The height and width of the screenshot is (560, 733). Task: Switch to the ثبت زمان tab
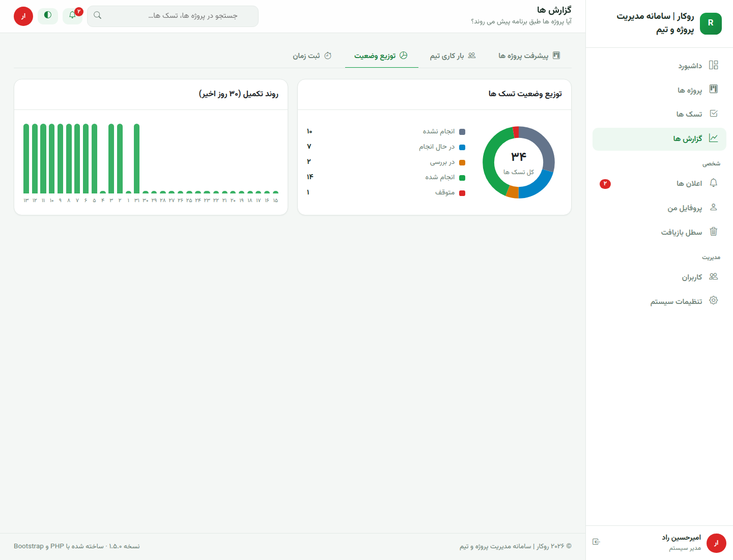pos(312,55)
